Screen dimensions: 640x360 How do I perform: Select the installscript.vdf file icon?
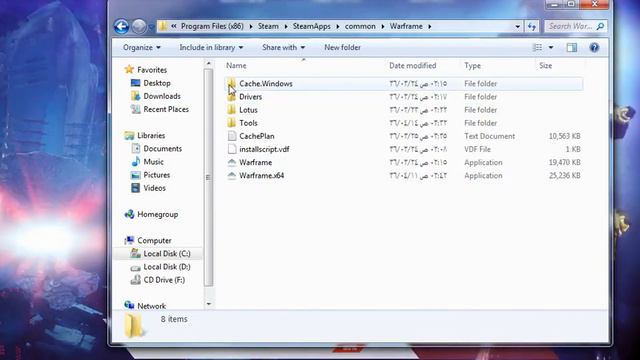click(232, 149)
